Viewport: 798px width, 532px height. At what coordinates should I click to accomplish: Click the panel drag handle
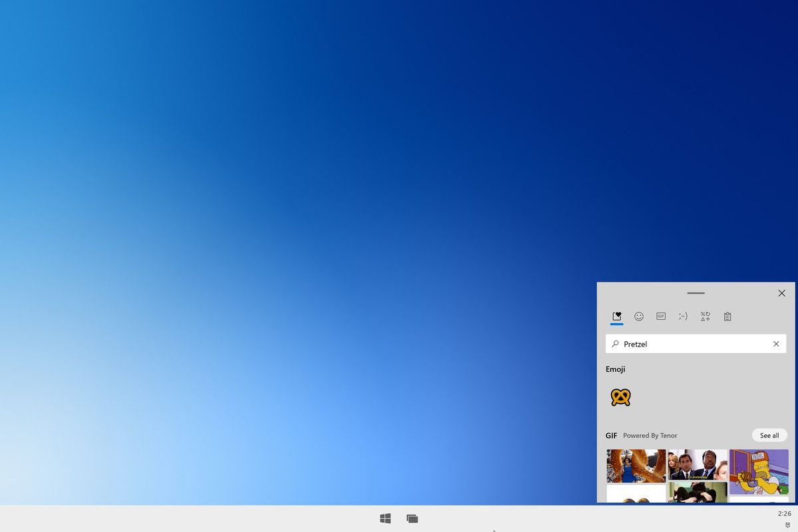696,293
